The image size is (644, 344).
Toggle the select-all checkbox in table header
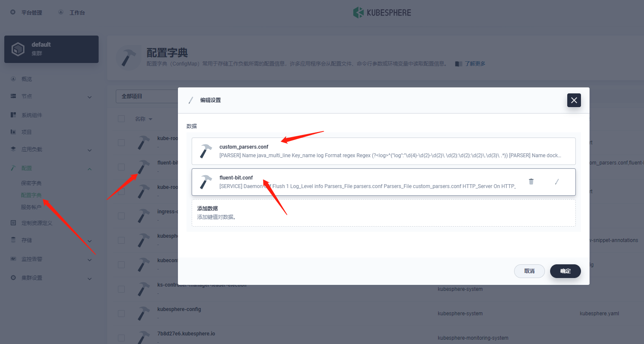click(121, 119)
